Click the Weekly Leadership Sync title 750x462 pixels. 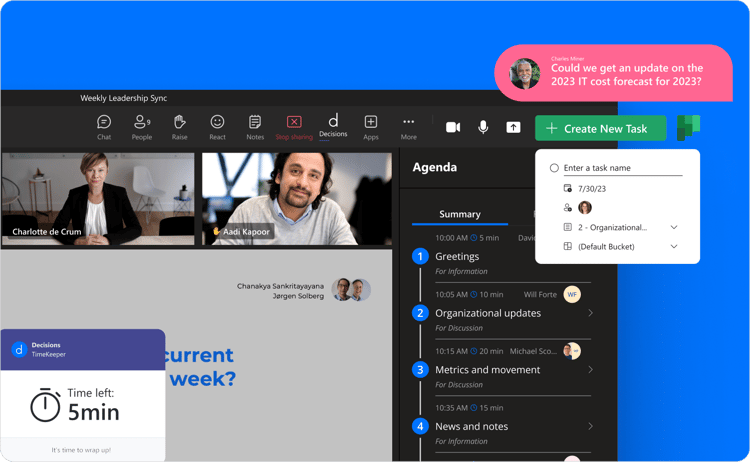click(123, 98)
